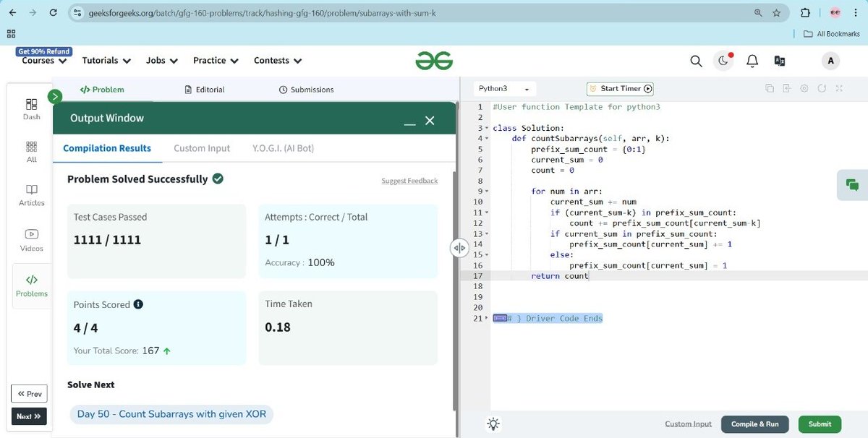Expand the Contests menu
Screen dimensions: 868x438
[278, 61]
